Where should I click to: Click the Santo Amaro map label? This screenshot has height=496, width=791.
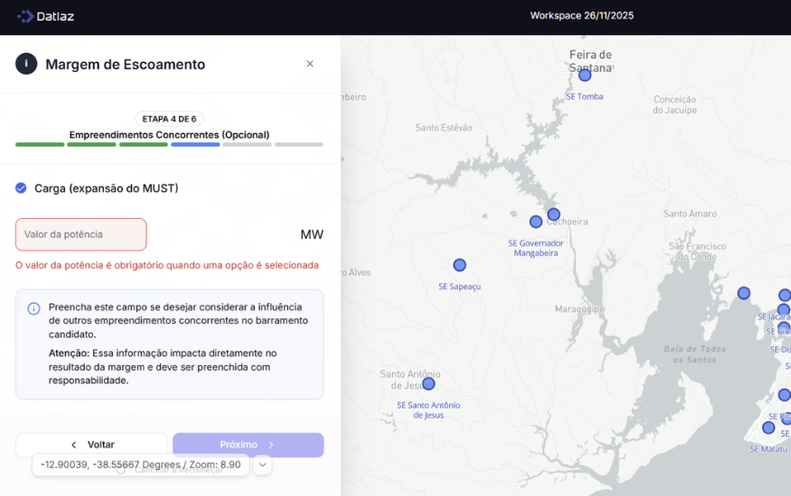tap(690, 214)
